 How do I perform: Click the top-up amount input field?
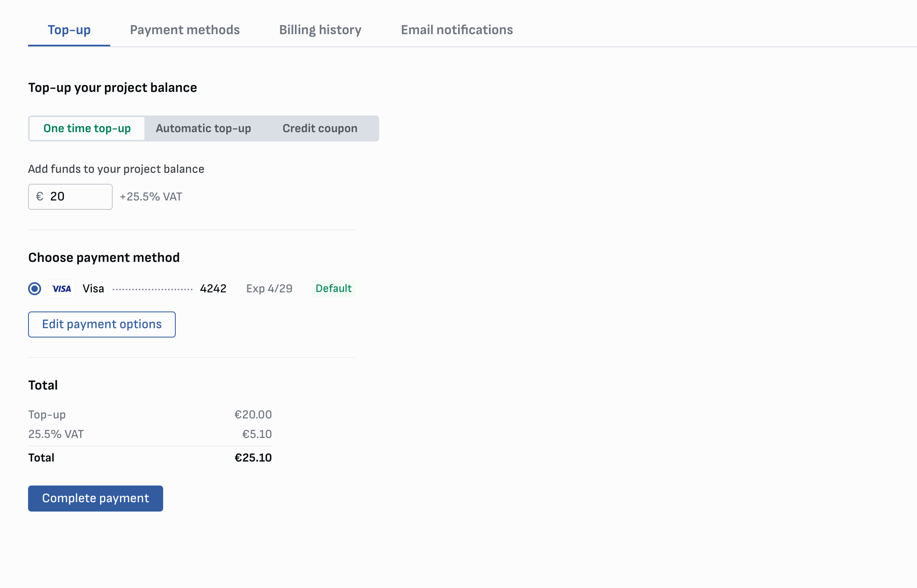pos(77,197)
